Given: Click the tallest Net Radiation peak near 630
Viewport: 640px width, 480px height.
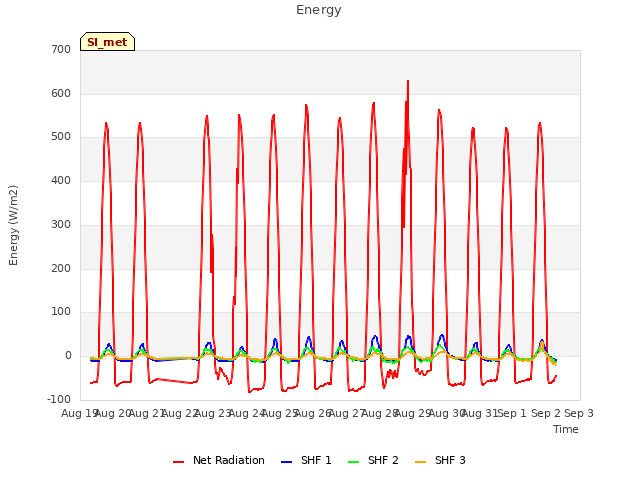Looking at the screenshot, I should pos(408,82).
